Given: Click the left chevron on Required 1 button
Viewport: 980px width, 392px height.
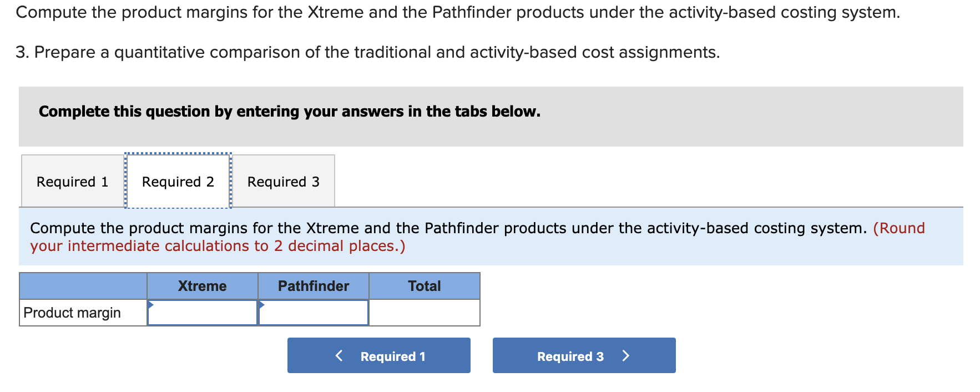Looking at the screenshot, I should [339, 355].
